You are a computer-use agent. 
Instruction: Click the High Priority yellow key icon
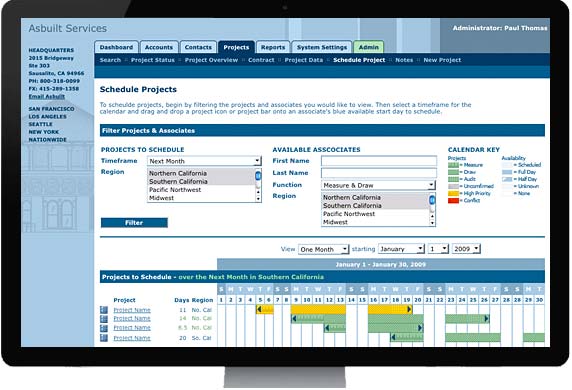tap(453, 193)
